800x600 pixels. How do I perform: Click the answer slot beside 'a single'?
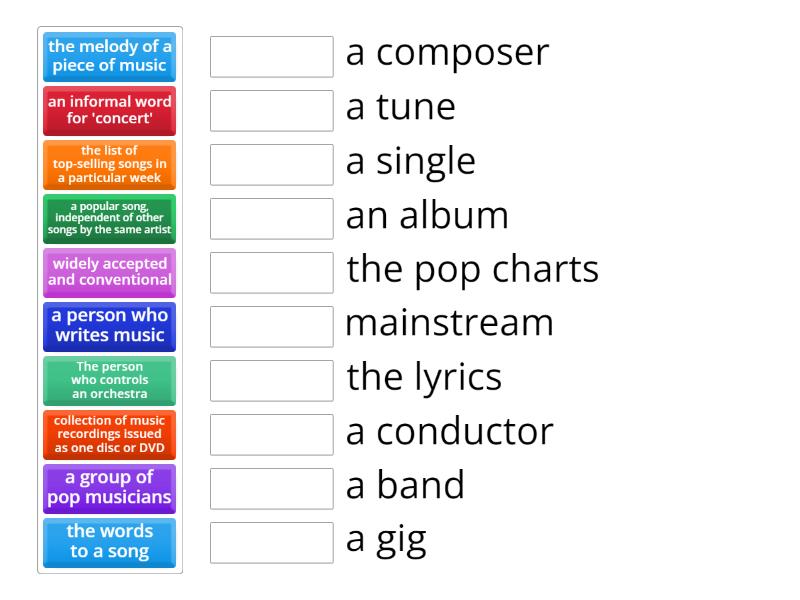click(x=271, y=165)
